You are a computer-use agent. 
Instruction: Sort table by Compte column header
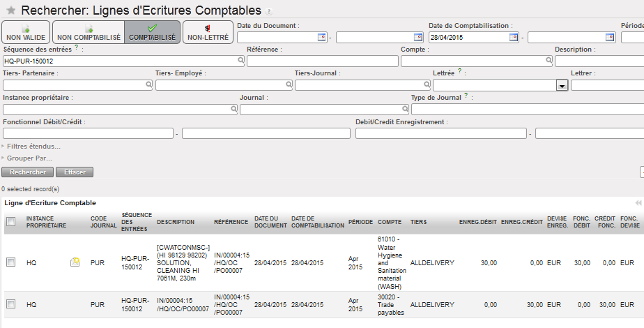click(390, 222)
